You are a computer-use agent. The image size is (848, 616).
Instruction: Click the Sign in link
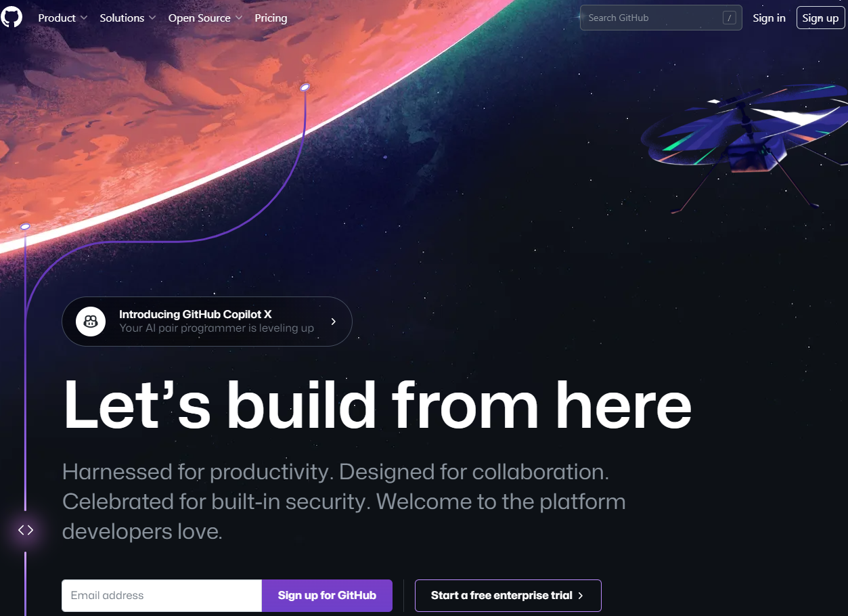click(769, 18)
